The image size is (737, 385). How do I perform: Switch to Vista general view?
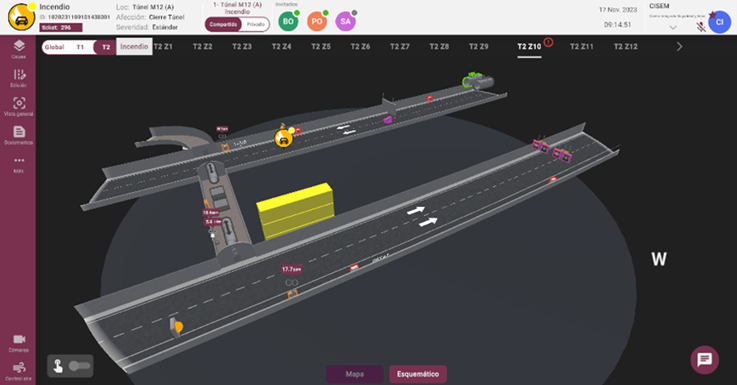coord(18,107)
